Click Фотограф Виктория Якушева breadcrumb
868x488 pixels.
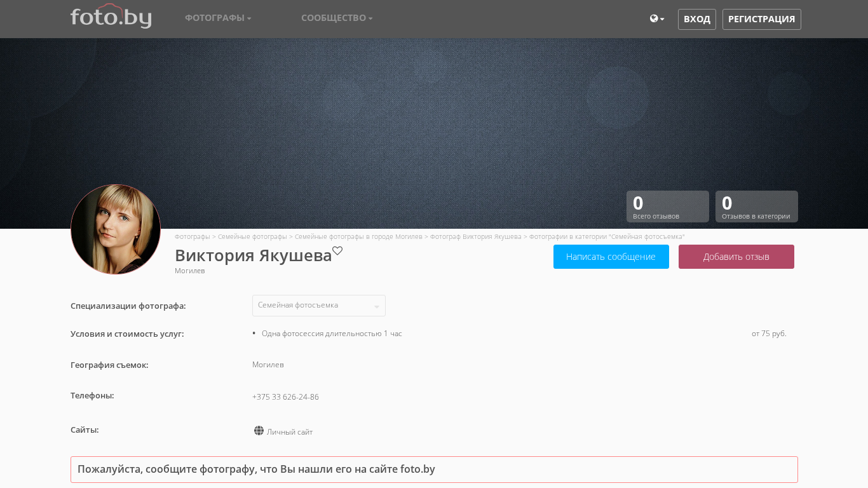click(x=475, y=236)
